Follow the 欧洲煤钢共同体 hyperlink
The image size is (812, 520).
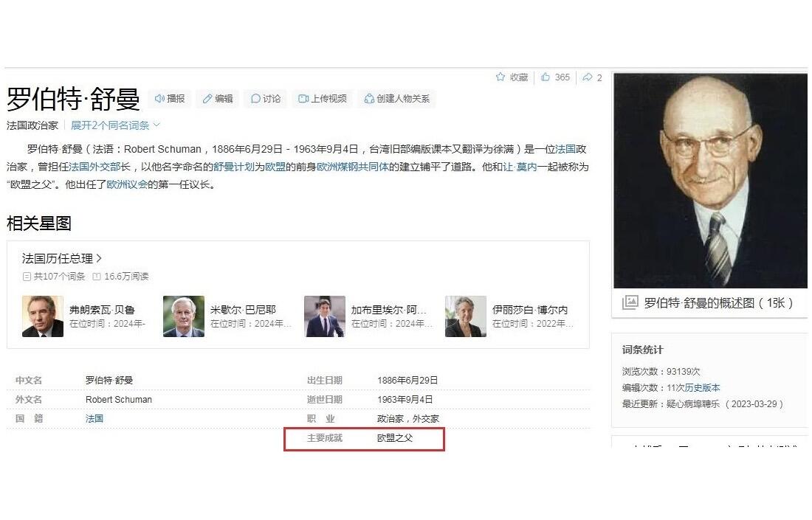point(352,167)
